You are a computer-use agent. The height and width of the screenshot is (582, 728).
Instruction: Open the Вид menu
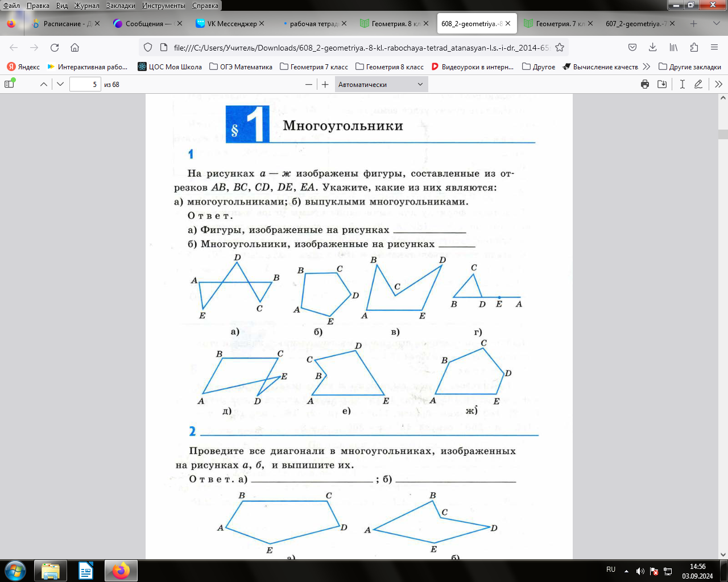pyautogui.click(x=62, y=5)
